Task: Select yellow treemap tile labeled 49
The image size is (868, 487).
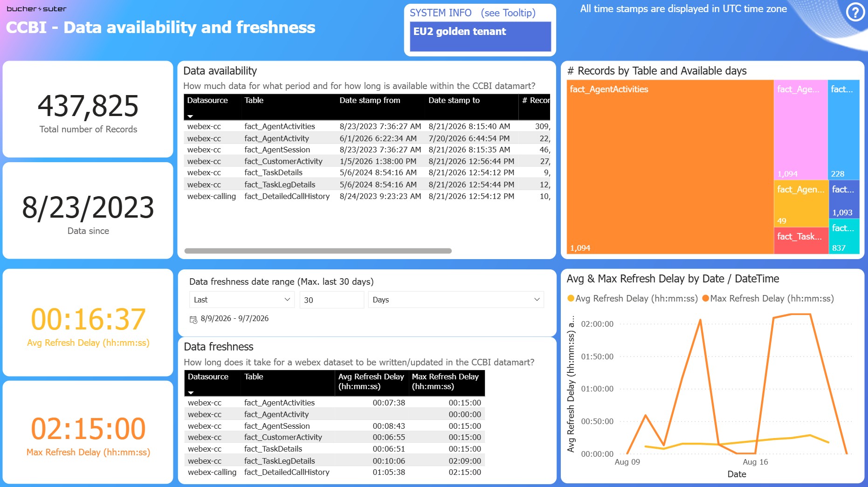Action: [x=801, y=204]
